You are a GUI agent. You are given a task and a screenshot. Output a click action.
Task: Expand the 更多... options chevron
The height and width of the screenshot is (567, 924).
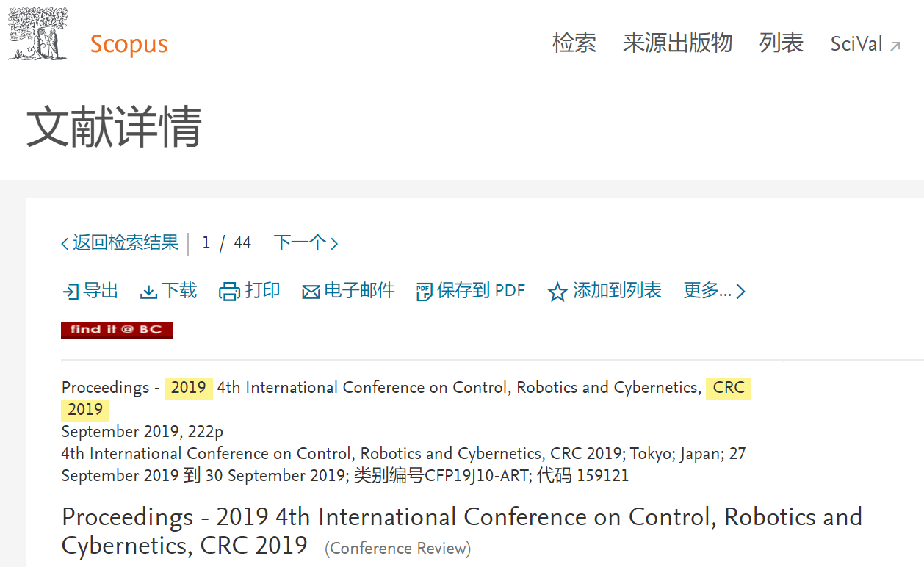point(740,292)
